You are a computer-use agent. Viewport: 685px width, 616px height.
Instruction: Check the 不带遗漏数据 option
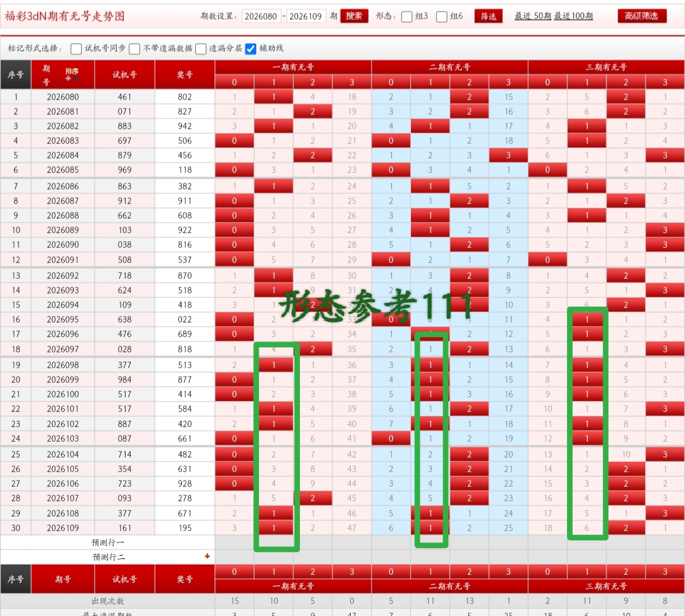tap(134, 48)
